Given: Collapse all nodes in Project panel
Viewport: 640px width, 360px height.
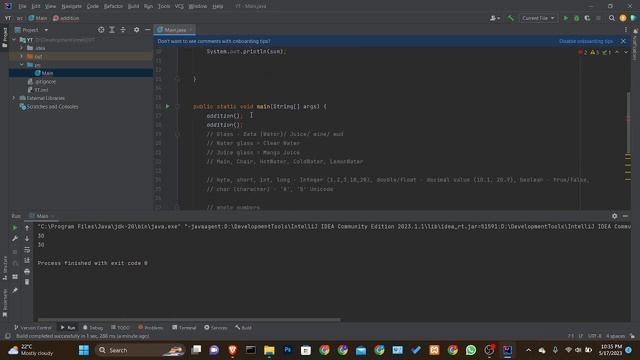Looking at the screenshot, I should pyautogui.click(x=123, y=30).
